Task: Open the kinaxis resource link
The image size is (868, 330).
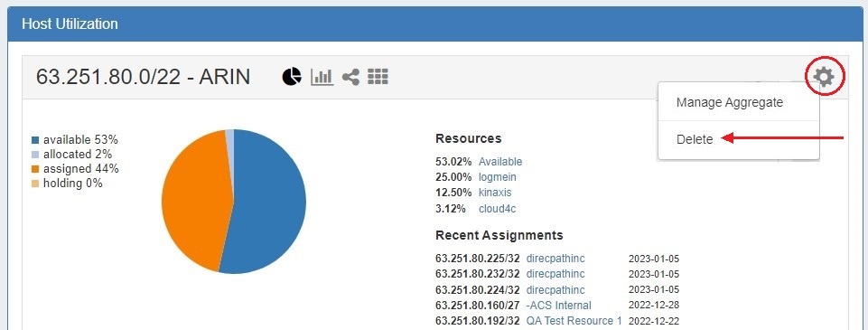Action: (x=495, y=193)
